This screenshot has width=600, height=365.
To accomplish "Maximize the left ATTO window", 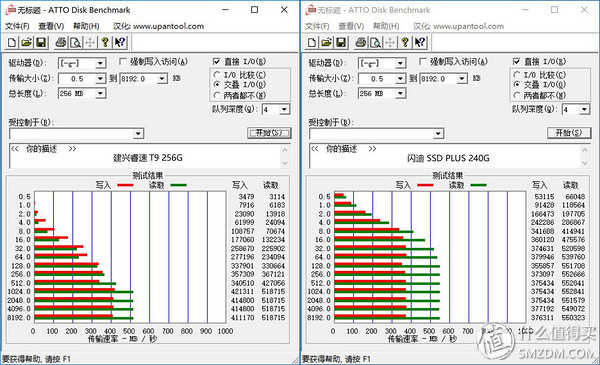I will 254,10.
